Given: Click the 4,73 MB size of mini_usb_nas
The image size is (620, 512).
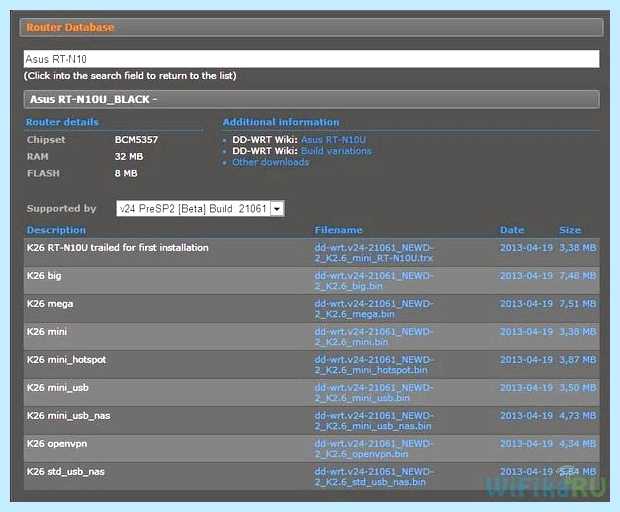Looking at the screenshot, I should click(578, 416).
